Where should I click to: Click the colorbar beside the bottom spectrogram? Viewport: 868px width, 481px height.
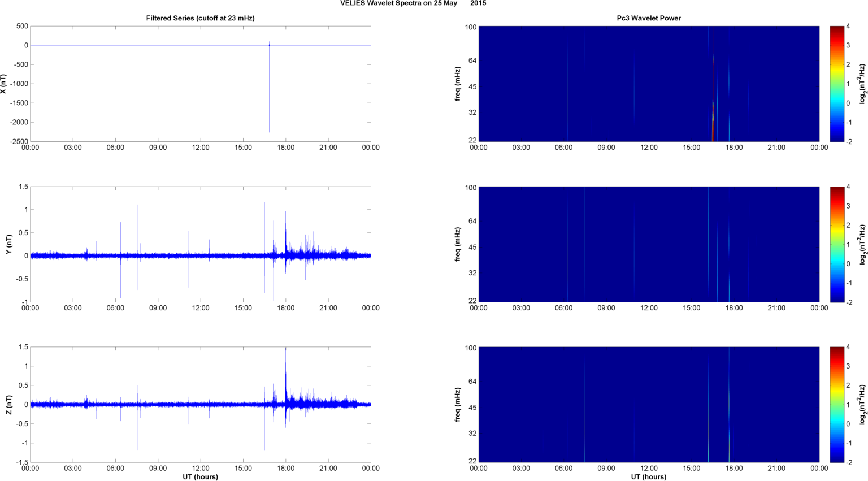click(837, 405)
